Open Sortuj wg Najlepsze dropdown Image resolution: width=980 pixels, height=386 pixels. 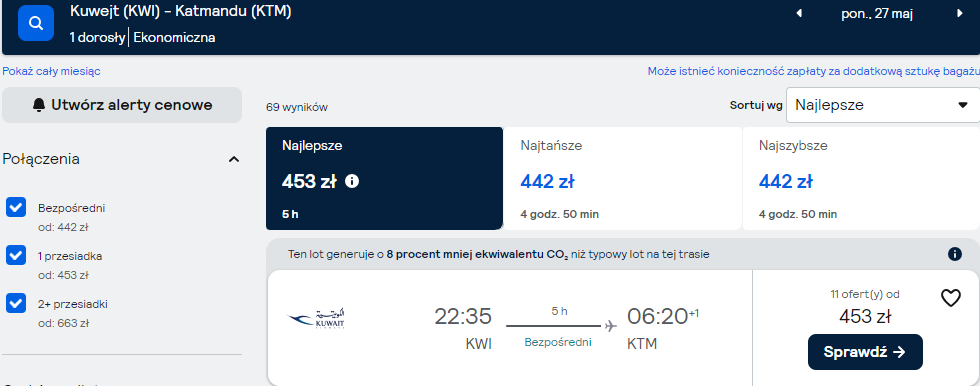tap(882, 105)
